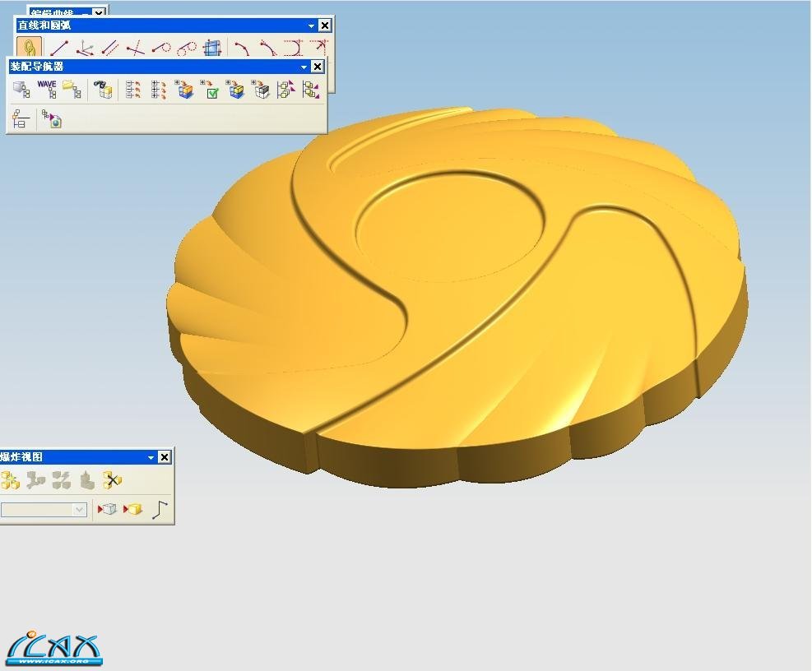Click the green checkmark expand-to-selected icon
This screenshot has height=671, width=812.
point(210,89)
